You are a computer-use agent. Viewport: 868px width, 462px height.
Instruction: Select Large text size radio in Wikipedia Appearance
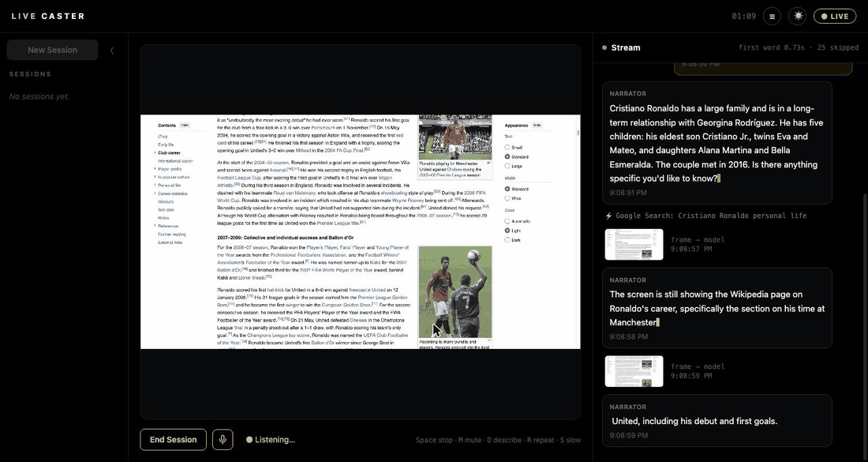click(507, 166)
